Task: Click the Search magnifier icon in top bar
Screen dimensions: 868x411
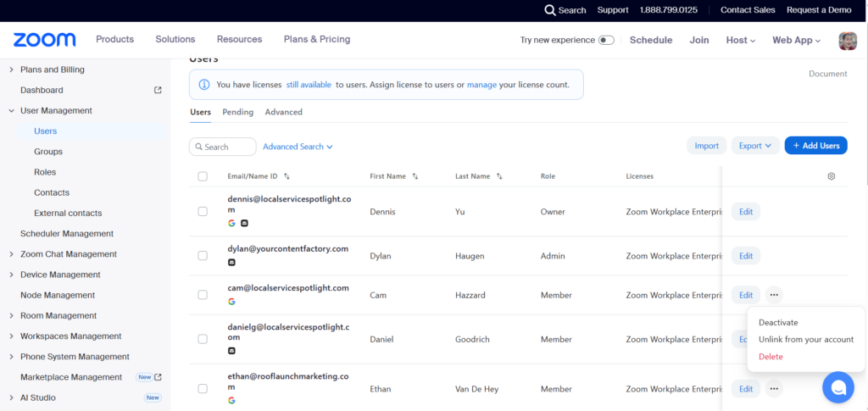Action: coord(549,10)
